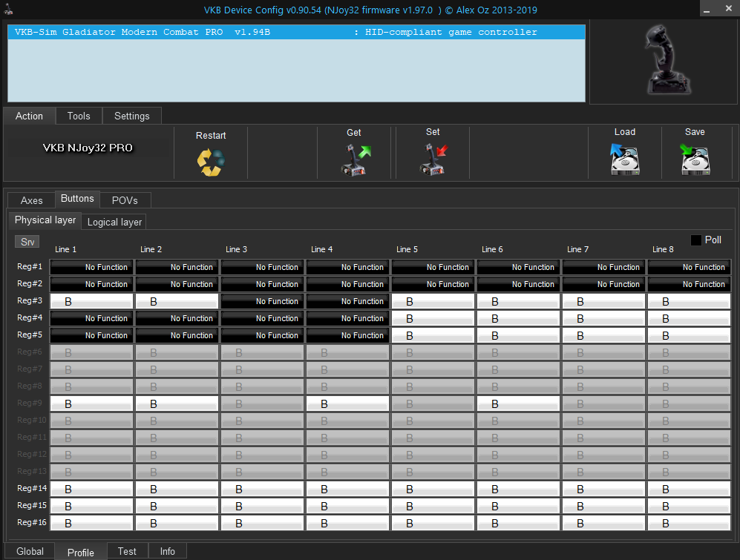Viewport: 740px width, 560px height.
Task: Click Reg#4 Line 2 No Function cell
Action: [177, 318]
